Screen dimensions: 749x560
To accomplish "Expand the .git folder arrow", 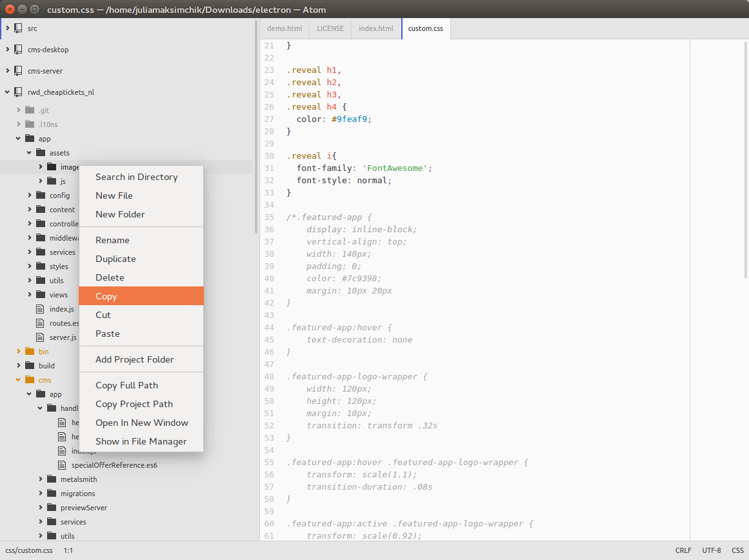I will click(x=19, y=110).
